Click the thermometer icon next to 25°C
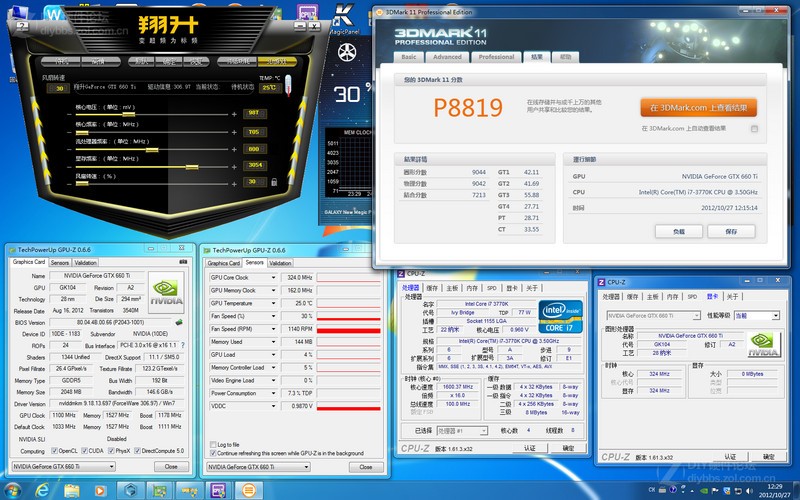This screenshot has height=500, width=800. pyautogui.click(x=288, y=85)
